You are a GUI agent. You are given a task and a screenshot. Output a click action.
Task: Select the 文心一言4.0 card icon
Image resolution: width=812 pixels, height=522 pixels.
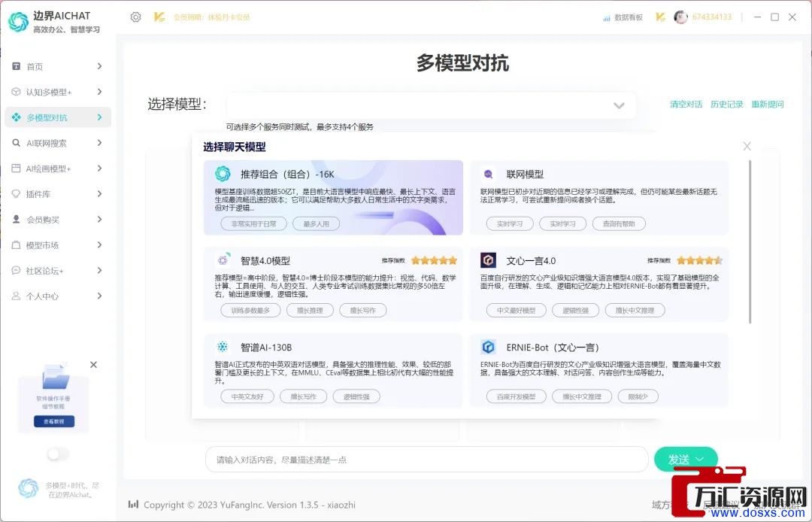tap(488, 260)
